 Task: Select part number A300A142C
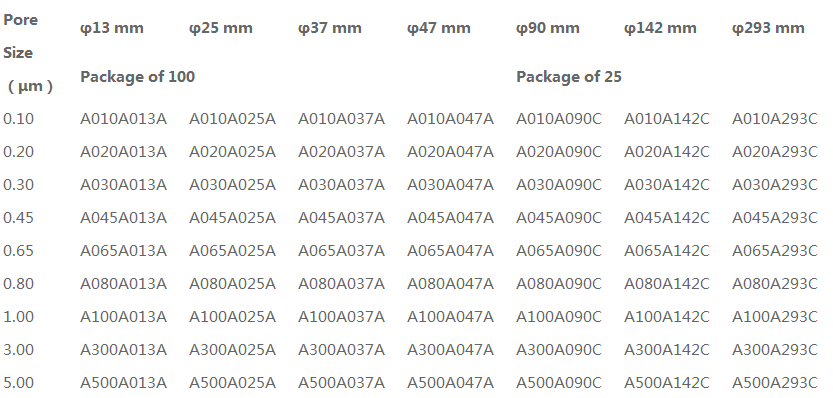[x=666, y=350]
